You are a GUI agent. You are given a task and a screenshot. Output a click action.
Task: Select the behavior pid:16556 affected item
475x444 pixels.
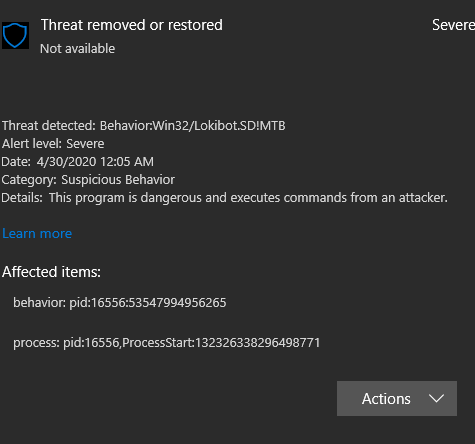pos(120,303)
